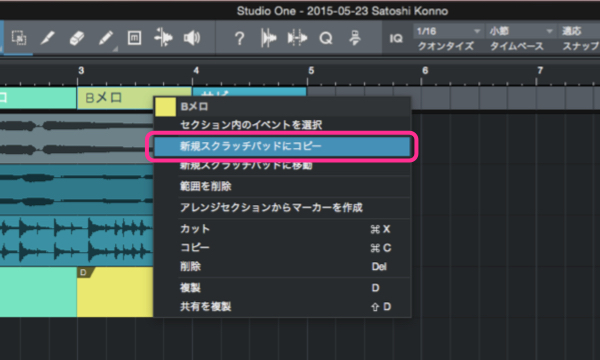The height and width of the screenshot is (360, 600).
Task: Open the Strip Silence panel icon
Action: (x=268, y=38)
